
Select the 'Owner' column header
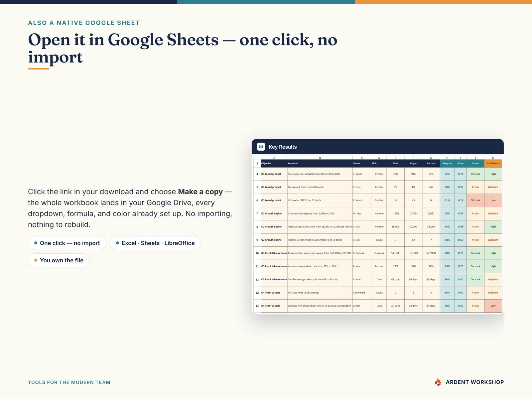pos(362,163)
